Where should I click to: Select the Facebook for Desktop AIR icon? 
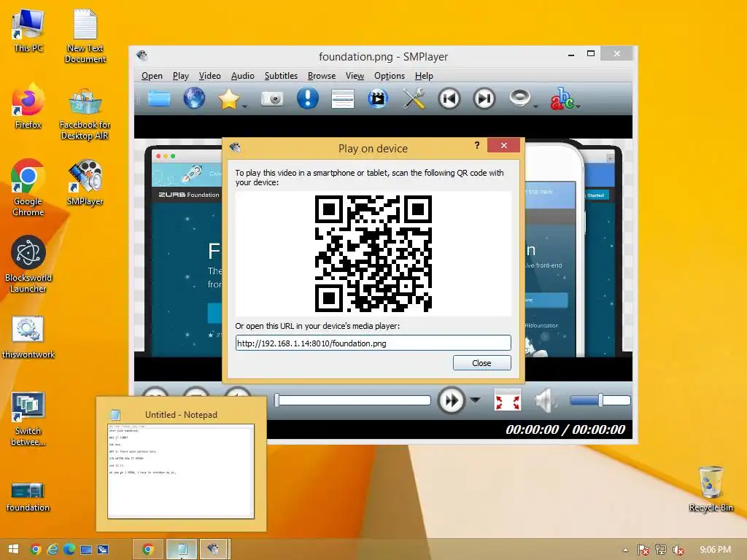pyautogui.click(x=85, y=114)
